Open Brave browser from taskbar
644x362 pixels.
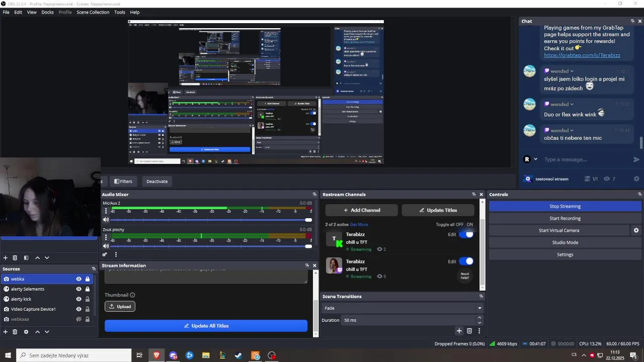pos(156,355)
